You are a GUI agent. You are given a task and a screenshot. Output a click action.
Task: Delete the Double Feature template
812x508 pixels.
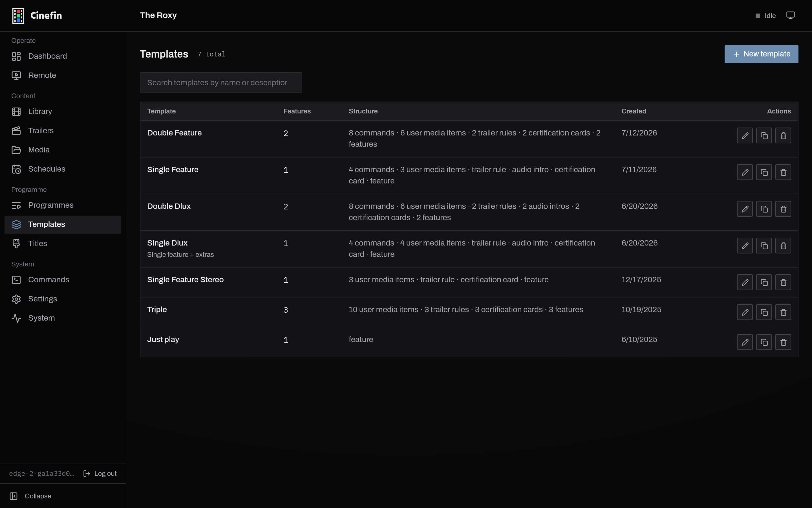point(783,135)
